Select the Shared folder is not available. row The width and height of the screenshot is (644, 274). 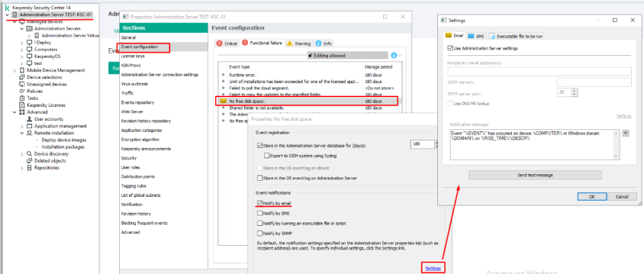(310, 107)
